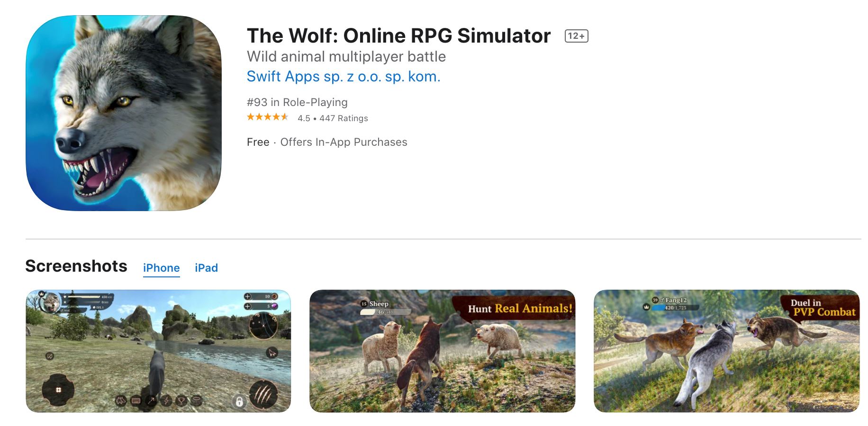Switch to the iPad screenshots tab
Image resolution: width=868 pixels, height=426 pixels.
pyautogui.click(x=206, y=268)
